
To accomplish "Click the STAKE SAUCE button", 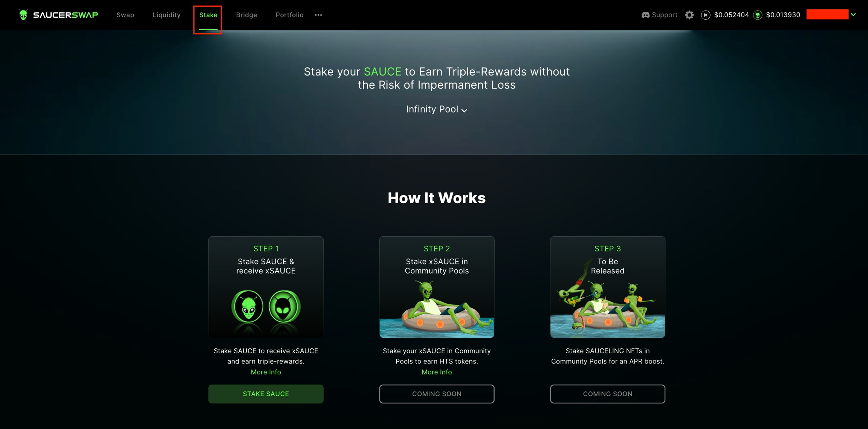I will [x=266, y=394].
